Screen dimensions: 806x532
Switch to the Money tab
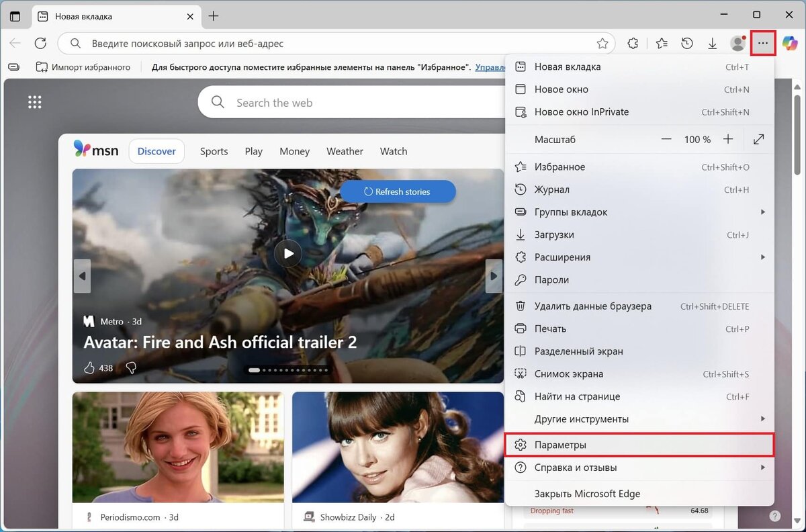click(x=294, y=151)
